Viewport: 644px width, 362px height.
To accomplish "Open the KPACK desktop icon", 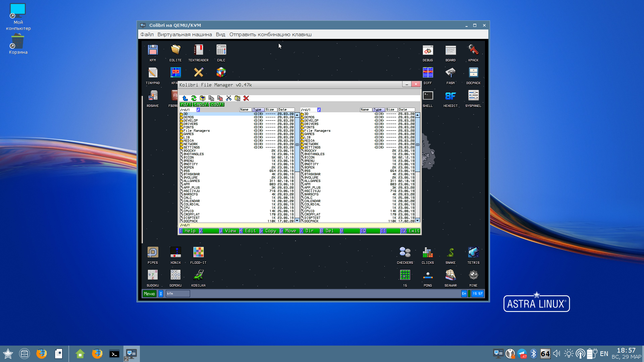I will (473, 50).
